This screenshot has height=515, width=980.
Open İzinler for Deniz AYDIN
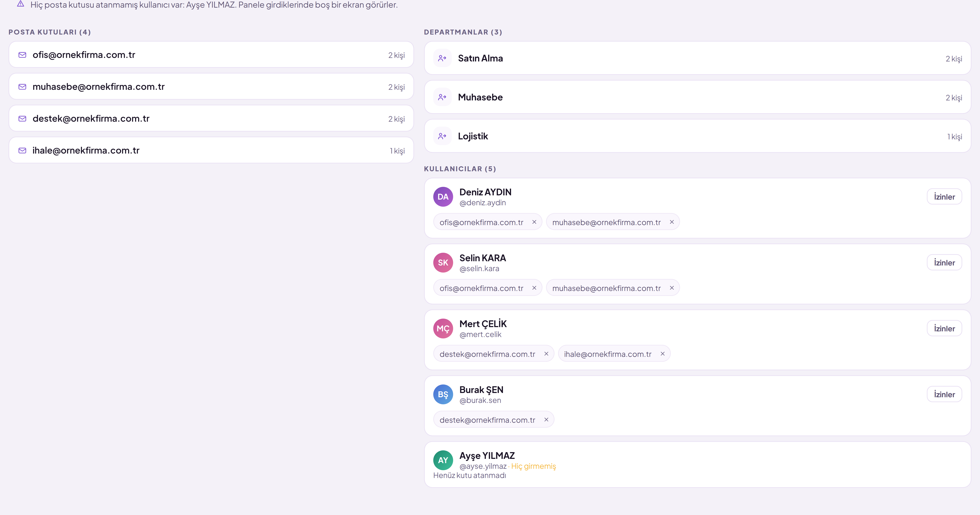coord(944,197)
